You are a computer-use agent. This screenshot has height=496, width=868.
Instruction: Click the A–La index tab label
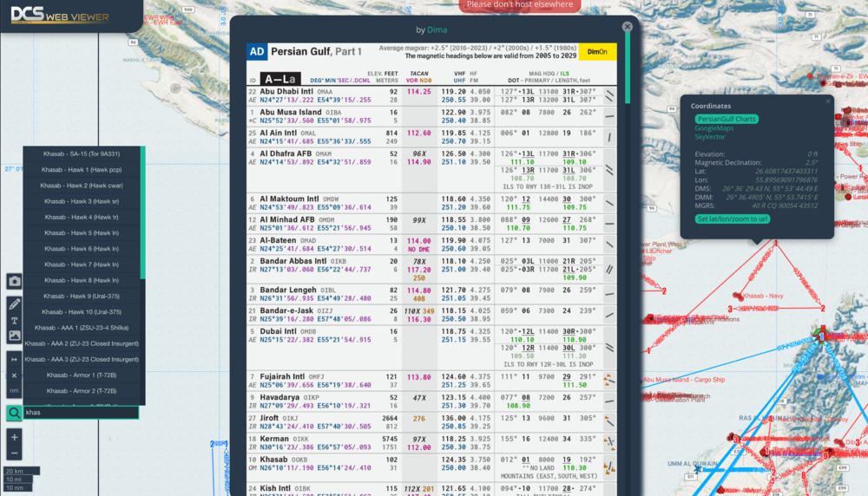[280, 79]
